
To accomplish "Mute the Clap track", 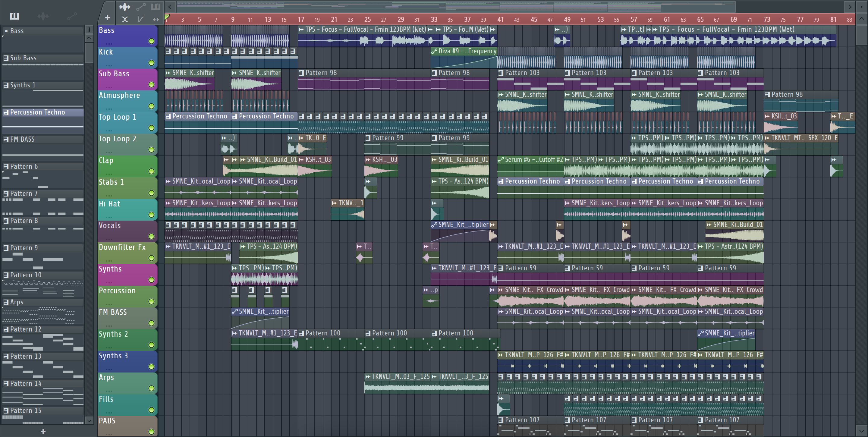I will pos(152,171).
